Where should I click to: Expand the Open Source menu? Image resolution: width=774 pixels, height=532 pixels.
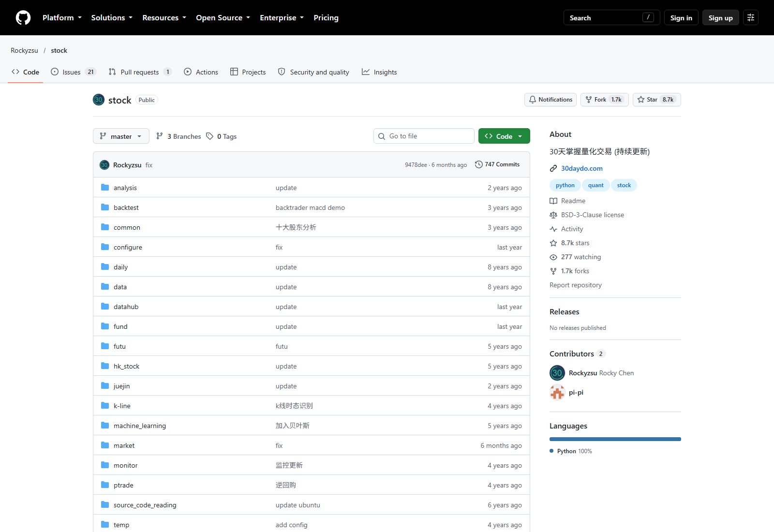[x=223, y=18]
